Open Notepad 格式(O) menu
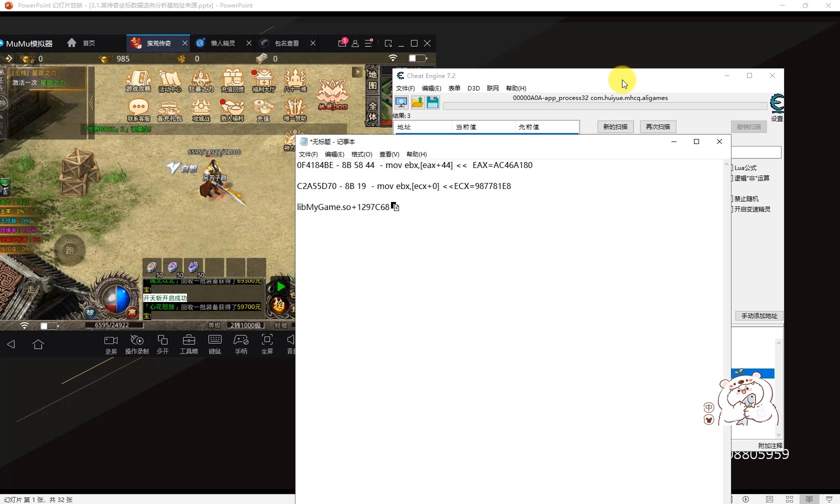840x504 pixels. pyautogui.click(x=361, y=154)
